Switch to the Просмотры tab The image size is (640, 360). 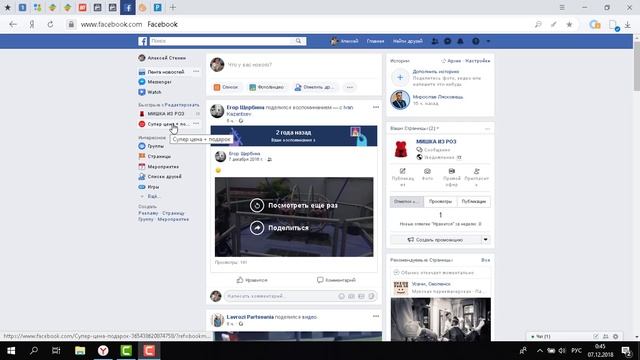point(440,202)
